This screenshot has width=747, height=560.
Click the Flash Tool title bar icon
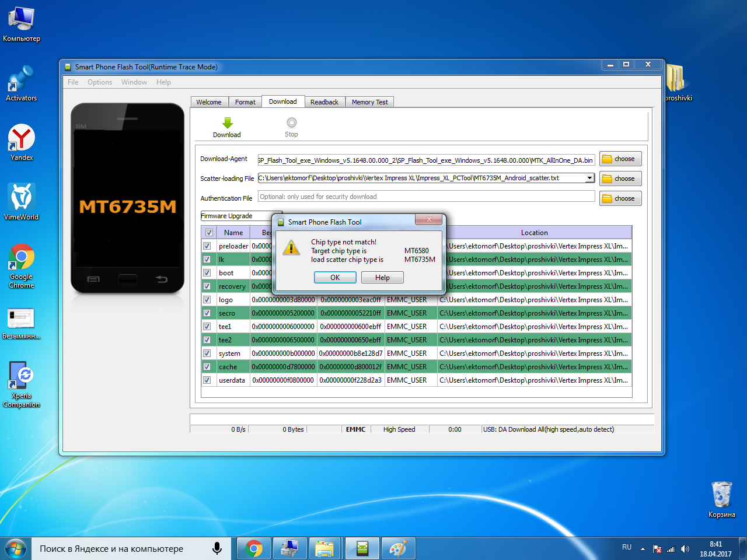click(68, 67)
